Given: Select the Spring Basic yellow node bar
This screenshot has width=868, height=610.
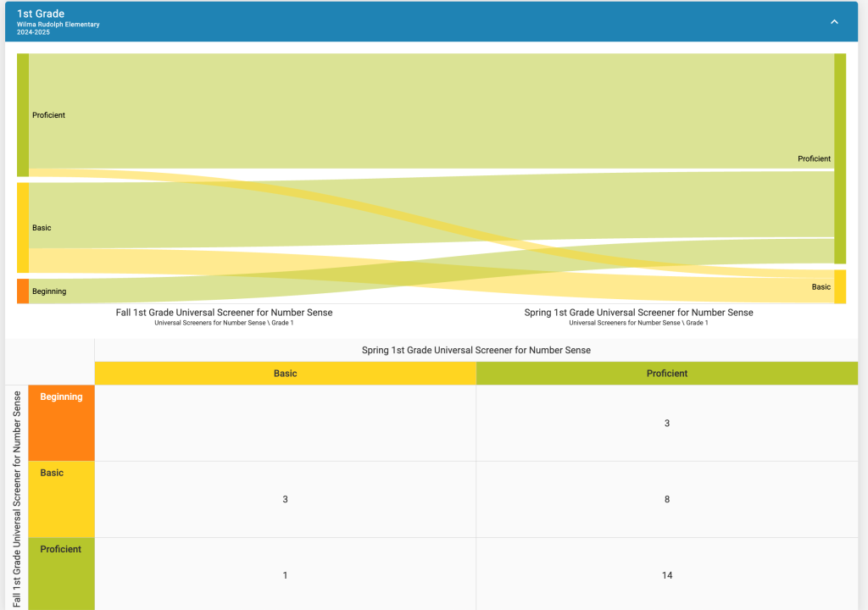Looking at the screenshot, I should tap(840, 286).
